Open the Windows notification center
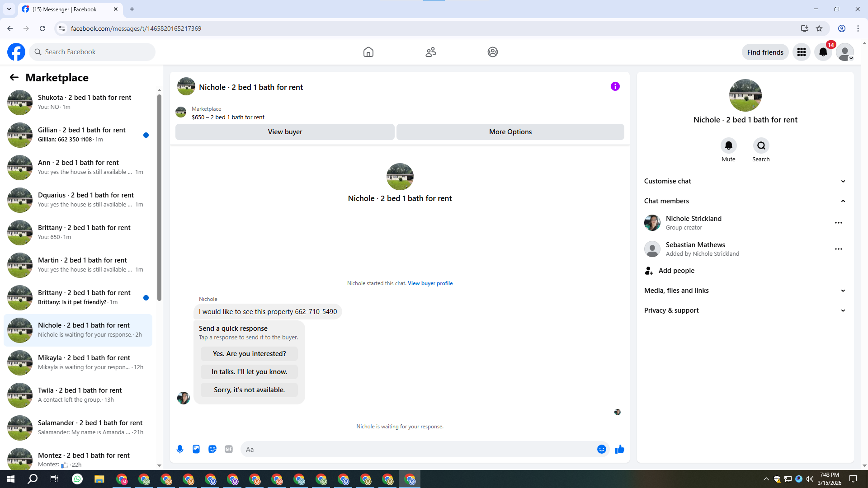868x488 pixels. pos(853,479)
